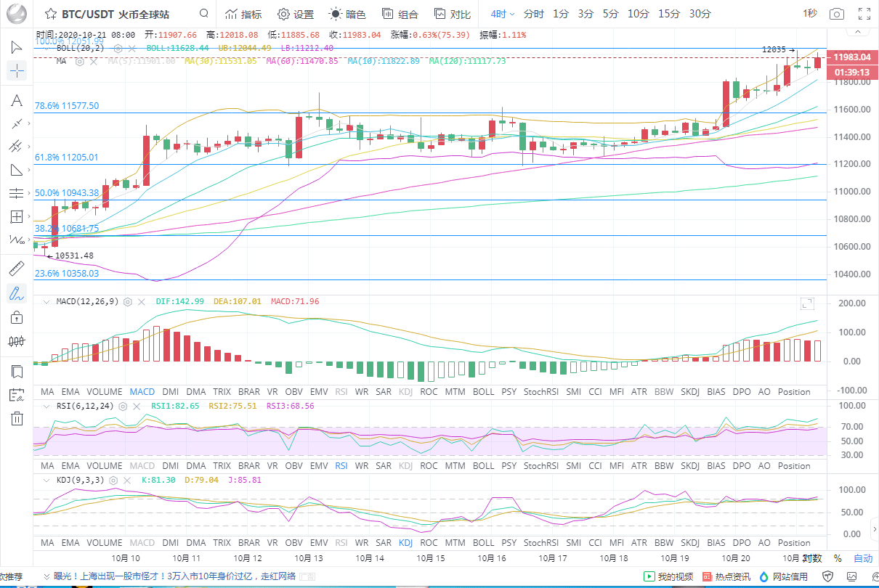Activate the freehand brush drawing tool
Image resolution: width=879 pixels, height=588 pixels.
pyautogui.click(x=17, y=293)
